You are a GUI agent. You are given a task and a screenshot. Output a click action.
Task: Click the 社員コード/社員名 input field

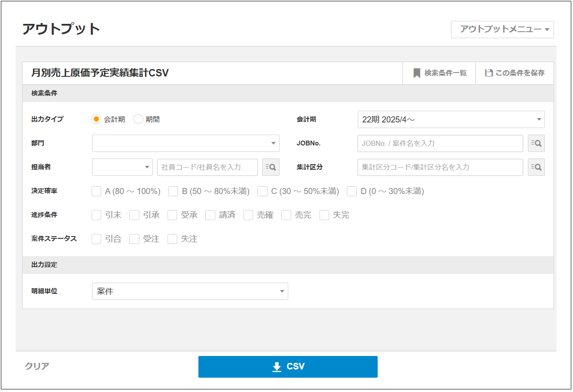click(x=207, y=167)
